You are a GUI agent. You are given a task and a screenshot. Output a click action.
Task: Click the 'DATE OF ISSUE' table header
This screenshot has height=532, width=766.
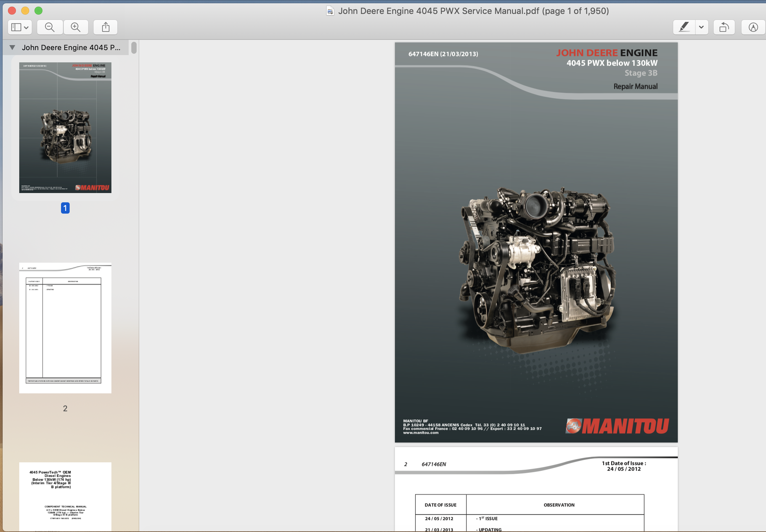(440, 505)
